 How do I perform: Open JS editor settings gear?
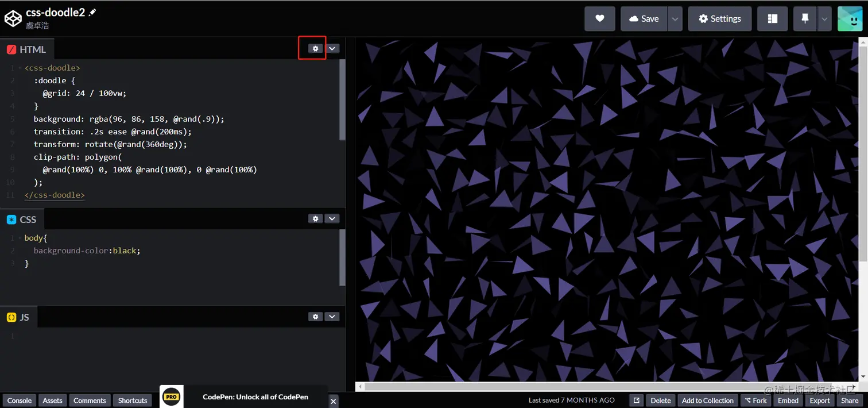[315, 317]
